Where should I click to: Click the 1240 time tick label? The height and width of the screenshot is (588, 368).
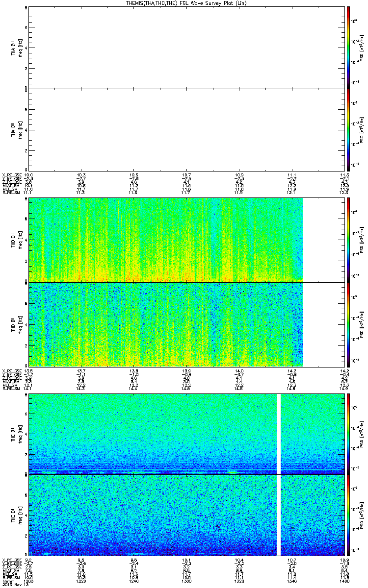tap(134, 580)
